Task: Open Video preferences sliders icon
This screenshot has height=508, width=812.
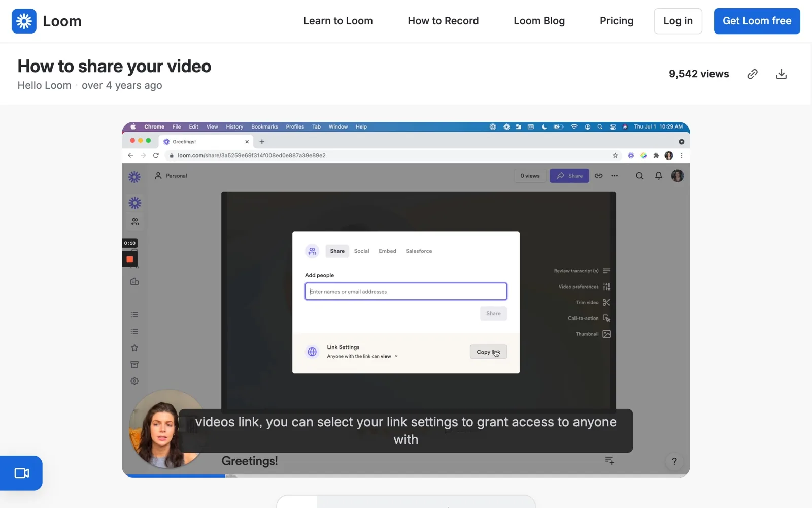Action: pos(606,287)
